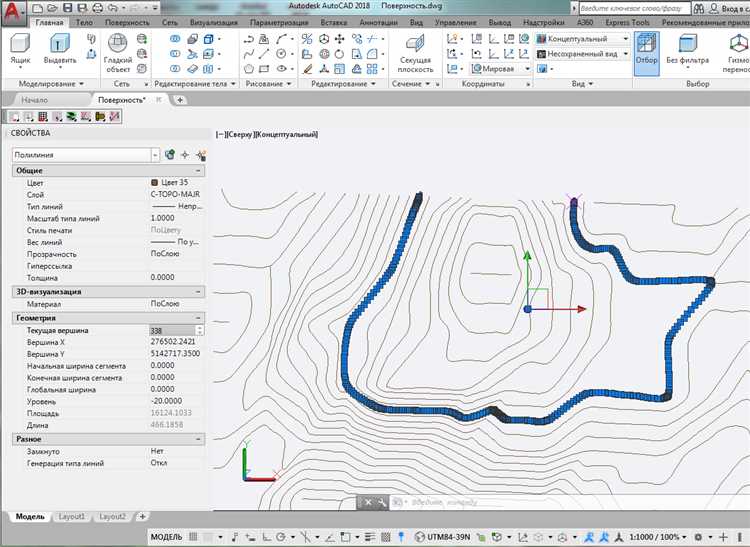Image resolution: width=750 pixels, height=547 pixels.
Task: Click the Гладкий объект smooth object tool
Action: [x=118, y=53]
